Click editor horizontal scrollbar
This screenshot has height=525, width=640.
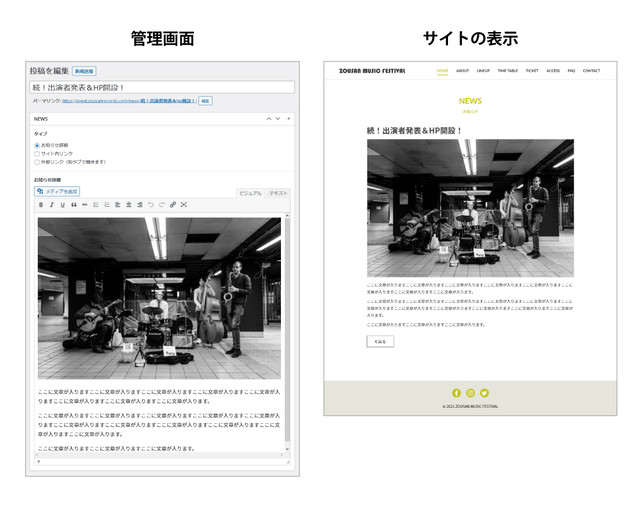coord(159,454)
